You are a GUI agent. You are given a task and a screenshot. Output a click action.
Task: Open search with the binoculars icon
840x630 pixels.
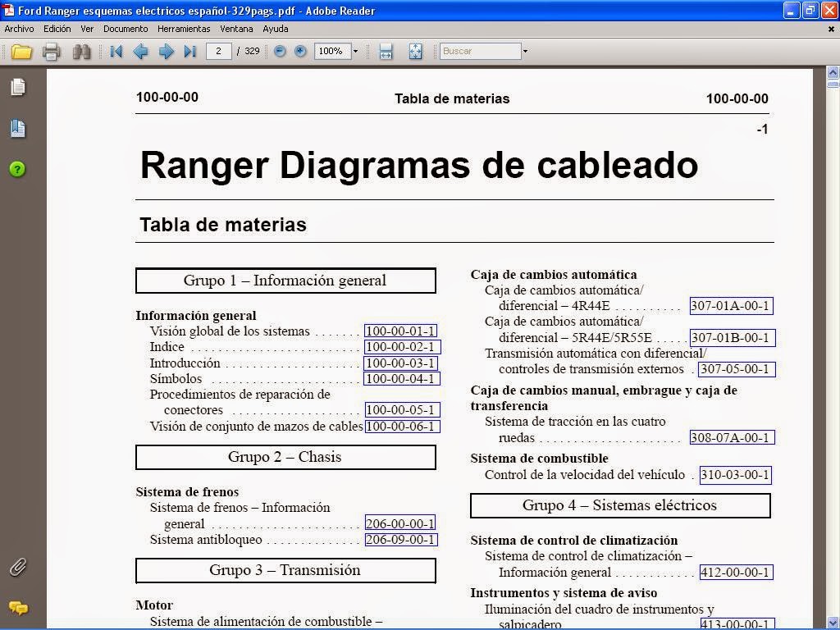pos(81,52)
